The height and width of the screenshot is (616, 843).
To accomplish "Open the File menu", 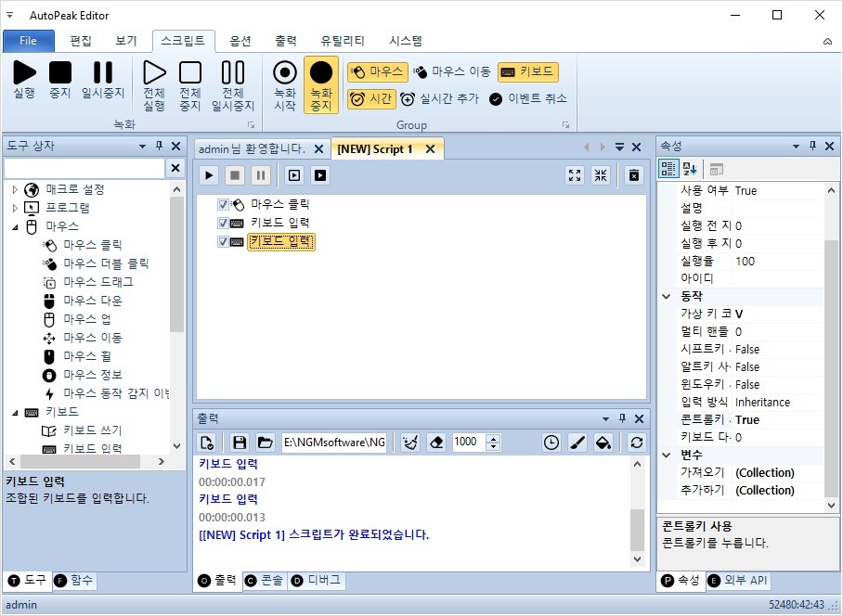I will (x=29, y=41).
